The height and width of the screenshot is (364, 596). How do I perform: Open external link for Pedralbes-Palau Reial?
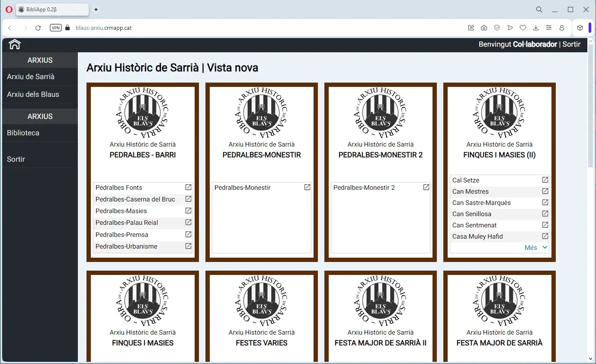point(188,222)
